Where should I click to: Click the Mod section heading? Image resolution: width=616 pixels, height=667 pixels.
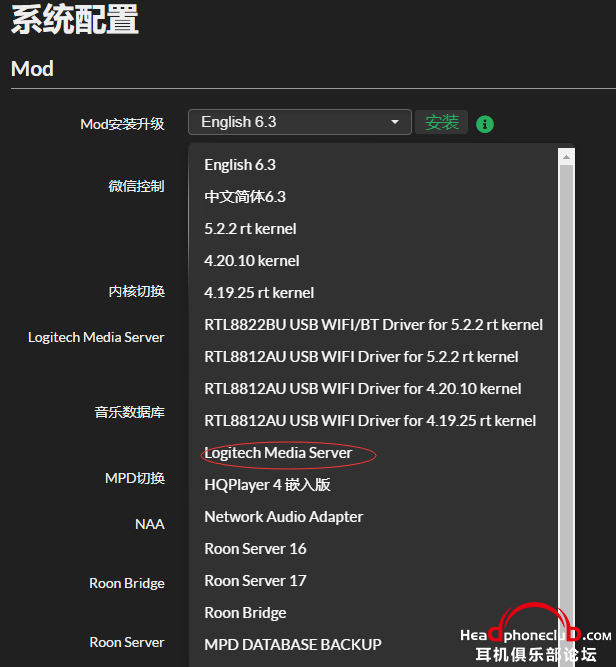click(32, 68)
